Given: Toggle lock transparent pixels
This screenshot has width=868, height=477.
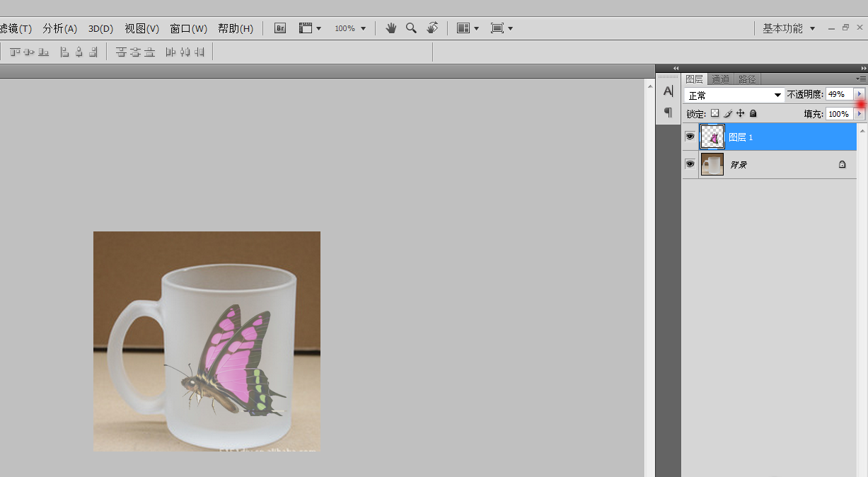Looking at the screenshot, I should (714, 113).
